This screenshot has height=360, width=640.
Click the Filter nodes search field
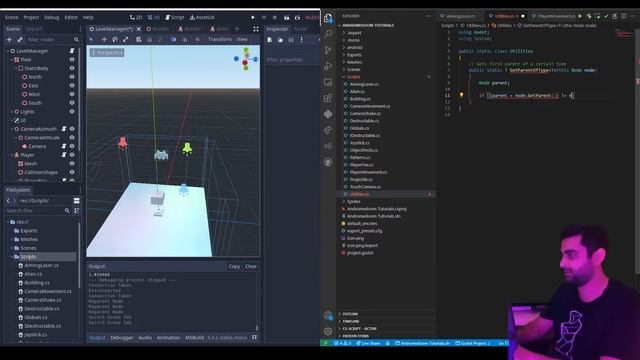[x=53, y=40]
